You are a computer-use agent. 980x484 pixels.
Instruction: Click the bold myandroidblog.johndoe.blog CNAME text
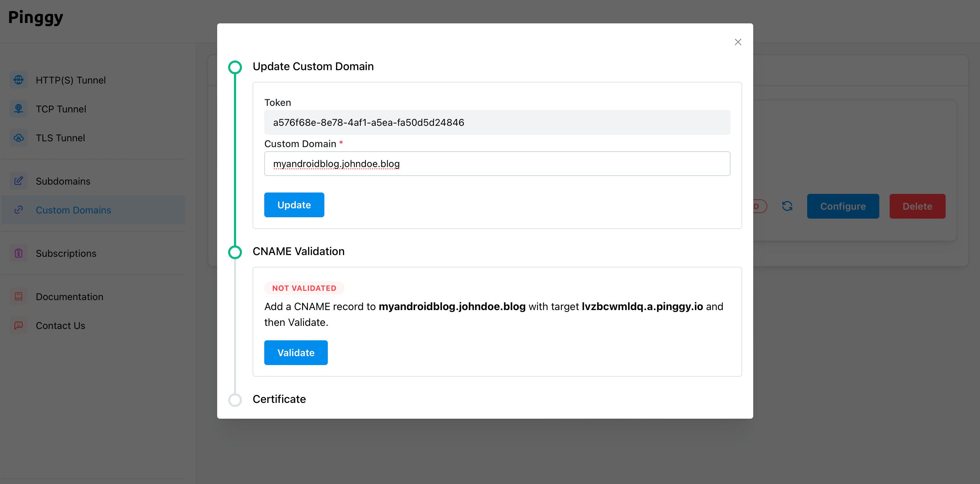tap(452, 306)
